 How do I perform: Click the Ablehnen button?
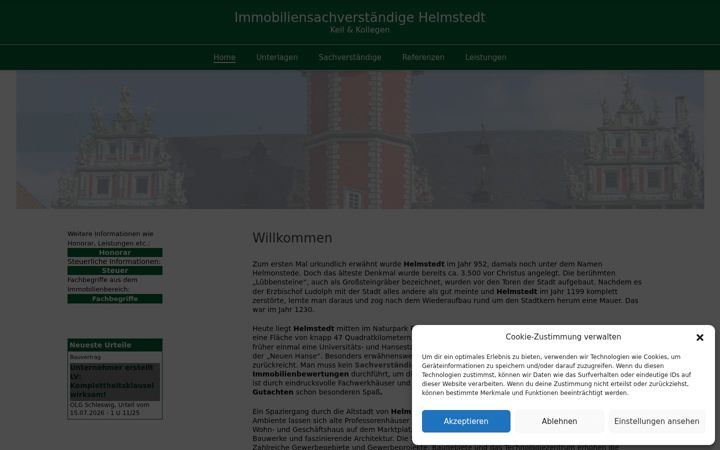(559, 421)
